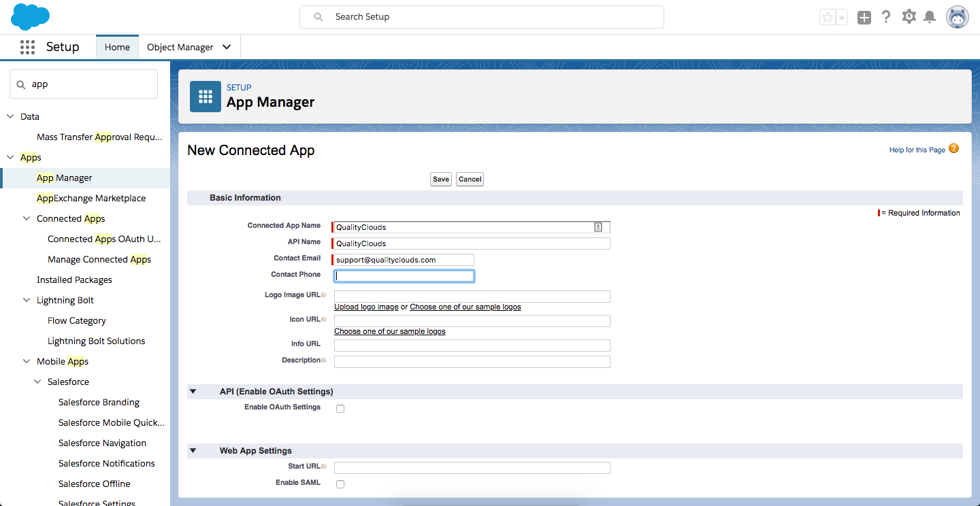
Task: Click the Upload logo image link
Action: tap(366, 307)
